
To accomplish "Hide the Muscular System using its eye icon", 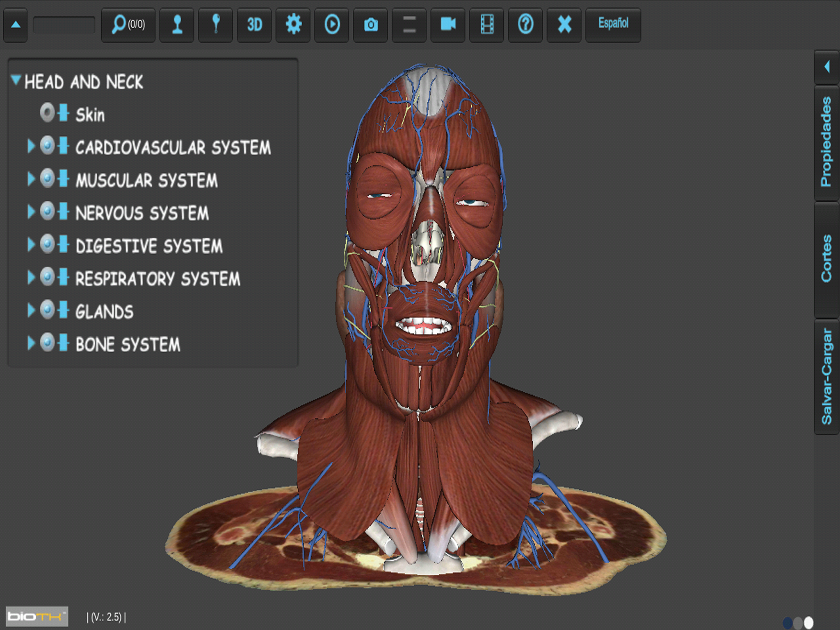I will pos(47,178).
